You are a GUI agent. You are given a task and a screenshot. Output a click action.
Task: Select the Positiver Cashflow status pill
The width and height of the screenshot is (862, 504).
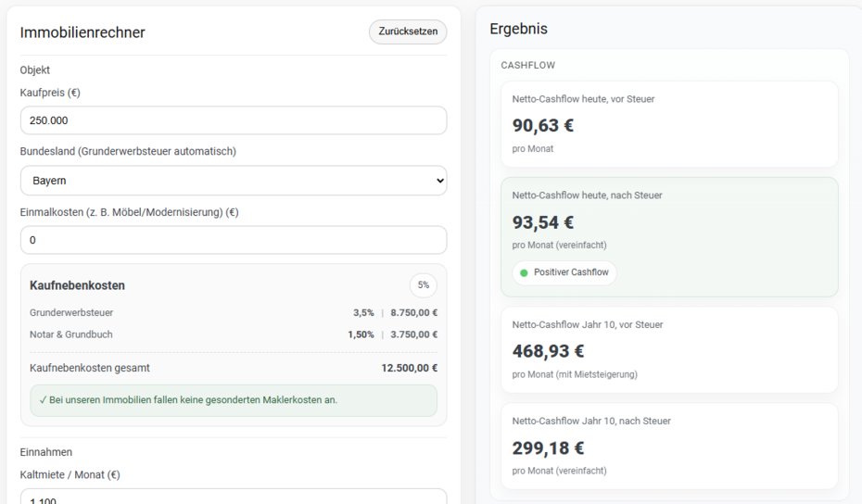[564, 272]
